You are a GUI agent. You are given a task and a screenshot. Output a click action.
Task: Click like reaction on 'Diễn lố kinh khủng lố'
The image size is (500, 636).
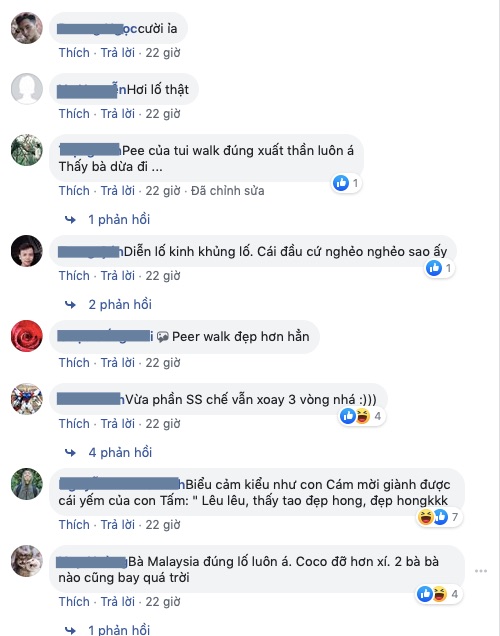coord(433,268)
